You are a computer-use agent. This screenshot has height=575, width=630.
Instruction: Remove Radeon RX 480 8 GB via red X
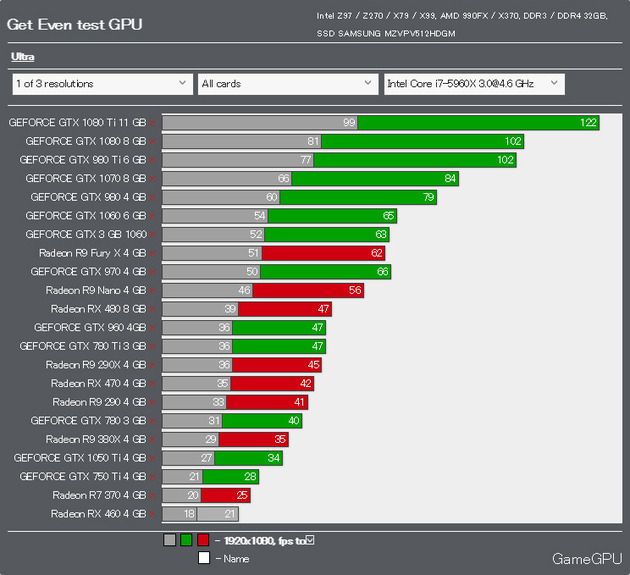(x=153, y=309)
